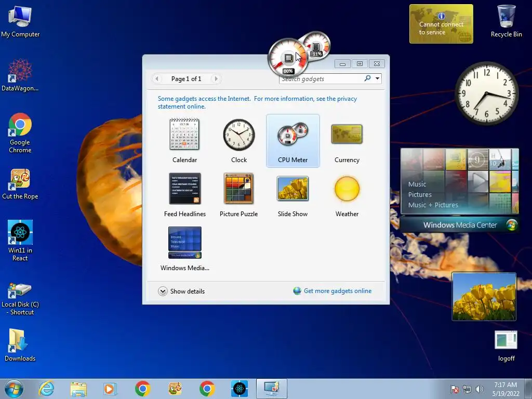Open Win11 in React desktop shortcut
532x399 pixels.
20,240
